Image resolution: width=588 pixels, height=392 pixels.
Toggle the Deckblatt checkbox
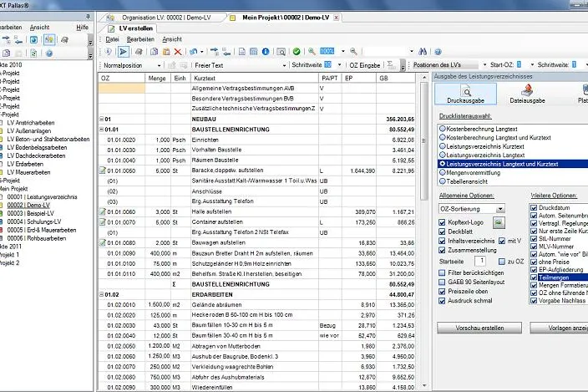pos(442,232)
